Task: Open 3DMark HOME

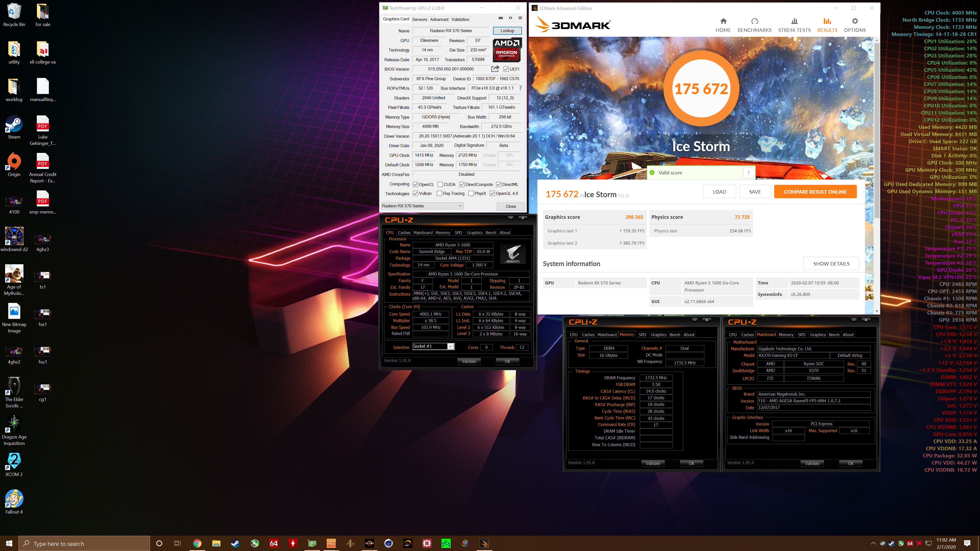Action: (723, 26)
